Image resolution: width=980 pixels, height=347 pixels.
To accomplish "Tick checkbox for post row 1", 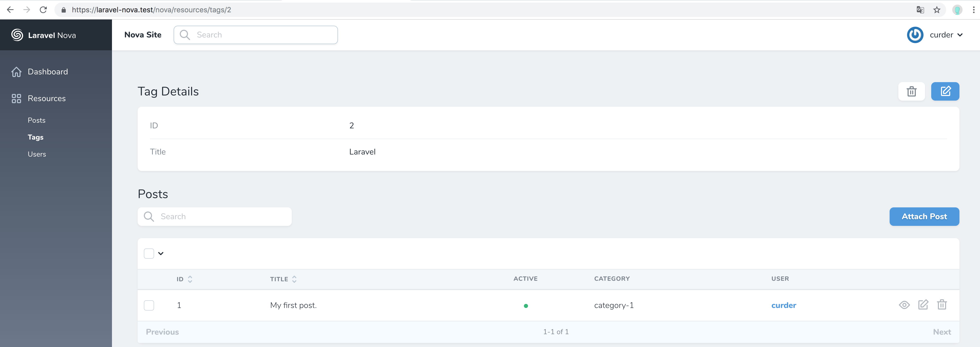I will pos(149,305).
